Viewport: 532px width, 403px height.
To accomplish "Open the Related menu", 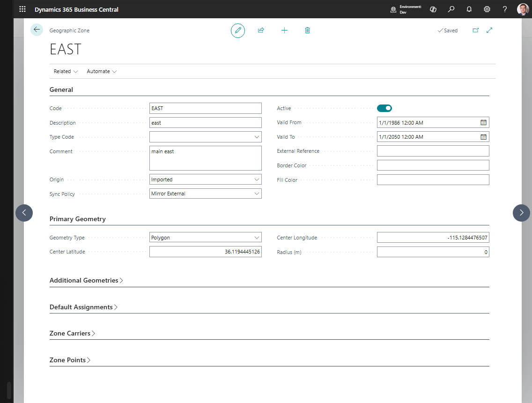I will click(66, 71).
